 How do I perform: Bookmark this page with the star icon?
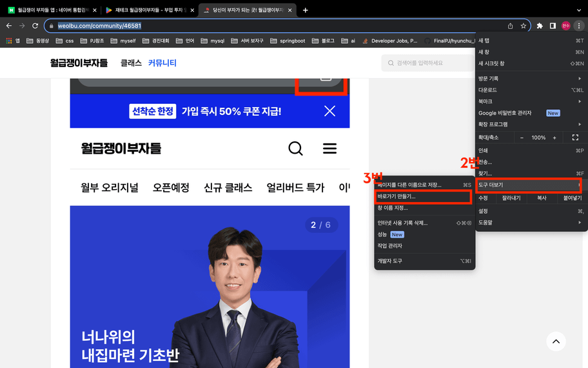[x=523, y=26]
